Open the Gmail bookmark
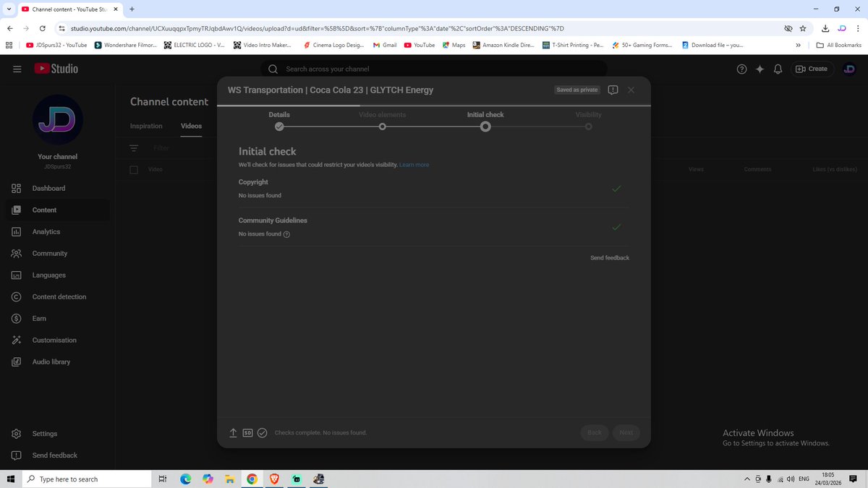This screenshot has height=488, width=868. (384, 45)
